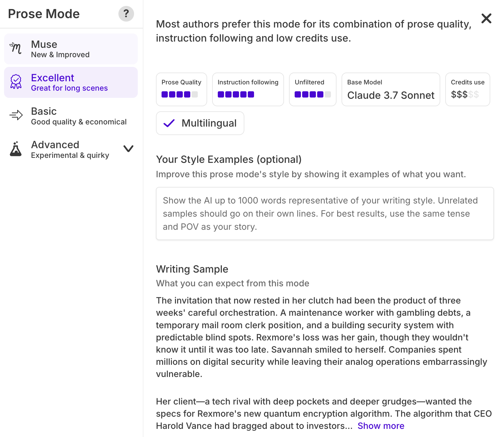This screenshot has height=437, width=504.
Task: Click 'Experimental & quirky' subtitle
Action: (70, 155)
